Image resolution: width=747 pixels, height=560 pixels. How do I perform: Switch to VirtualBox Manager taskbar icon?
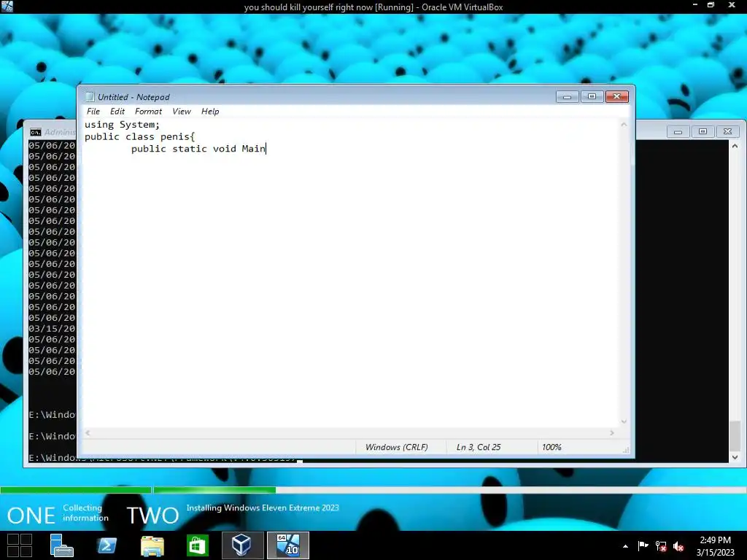(242, 545)
